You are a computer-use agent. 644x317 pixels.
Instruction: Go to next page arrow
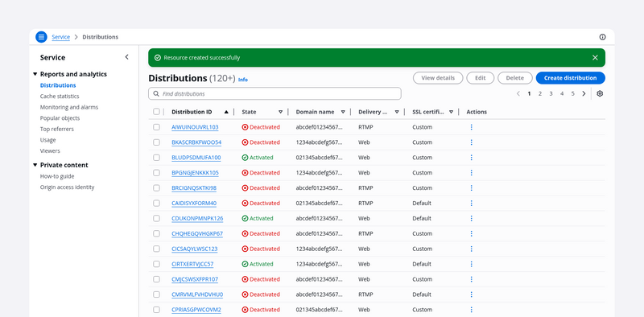584,93
